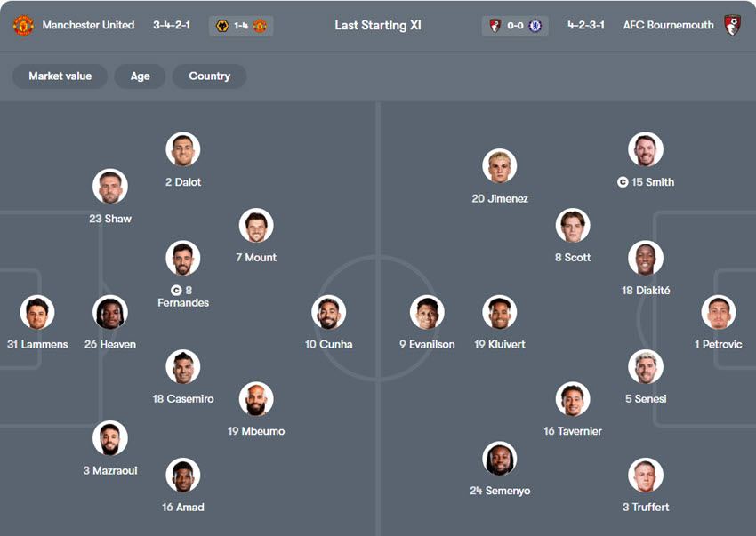Image resolution: width=756 pixels, height=536 pixels.
Task: Click the 19 Kluivert name label
Action: [500, 345]
